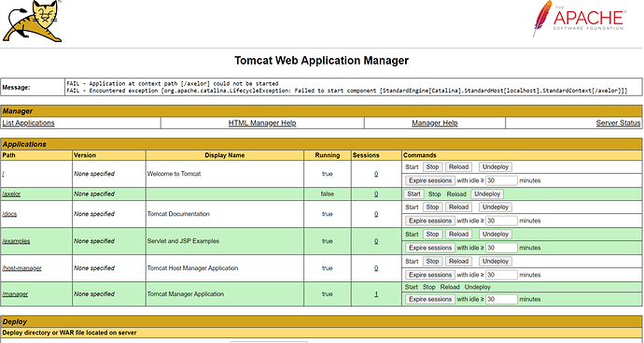The width and height of the screenshot is (644, 343).
Task: Open the Manager Help link
Action: tap(435, 123)
